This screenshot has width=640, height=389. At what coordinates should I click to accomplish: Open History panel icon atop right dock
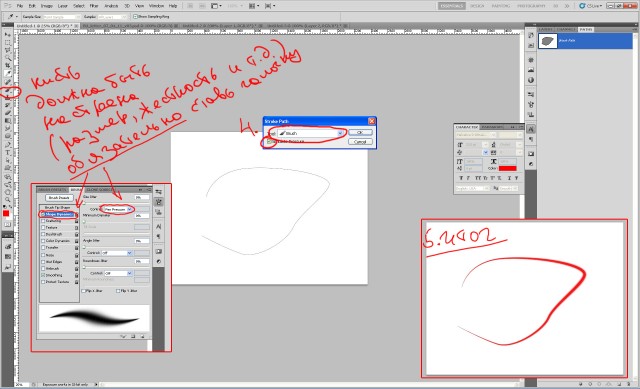(531, 35)
